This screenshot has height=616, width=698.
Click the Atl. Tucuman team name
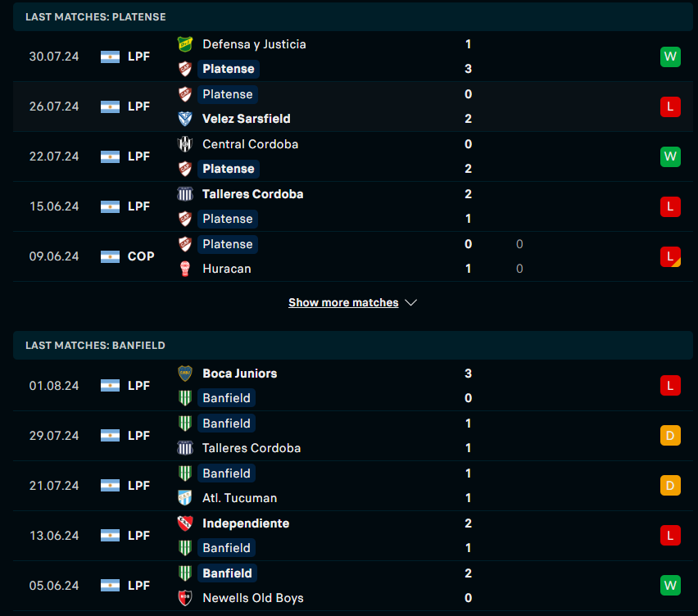click(x=239, y=497)
